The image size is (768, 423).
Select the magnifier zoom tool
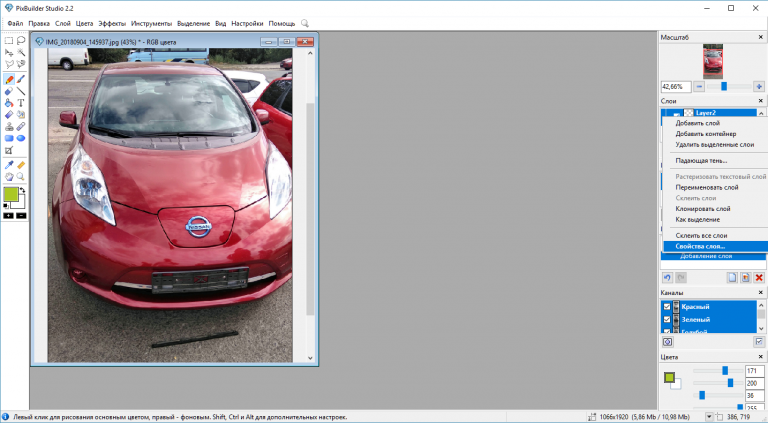coord(21,176)
